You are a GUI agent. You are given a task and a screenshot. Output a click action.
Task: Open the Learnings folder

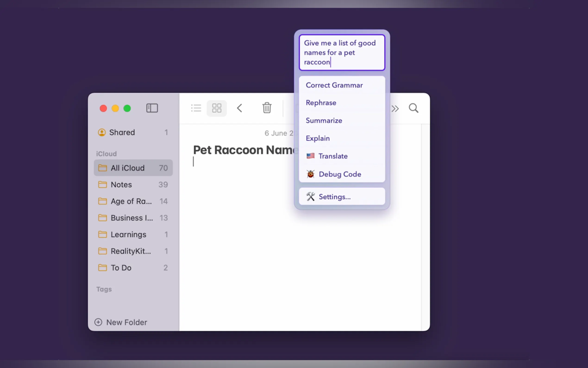coord(128,234)
